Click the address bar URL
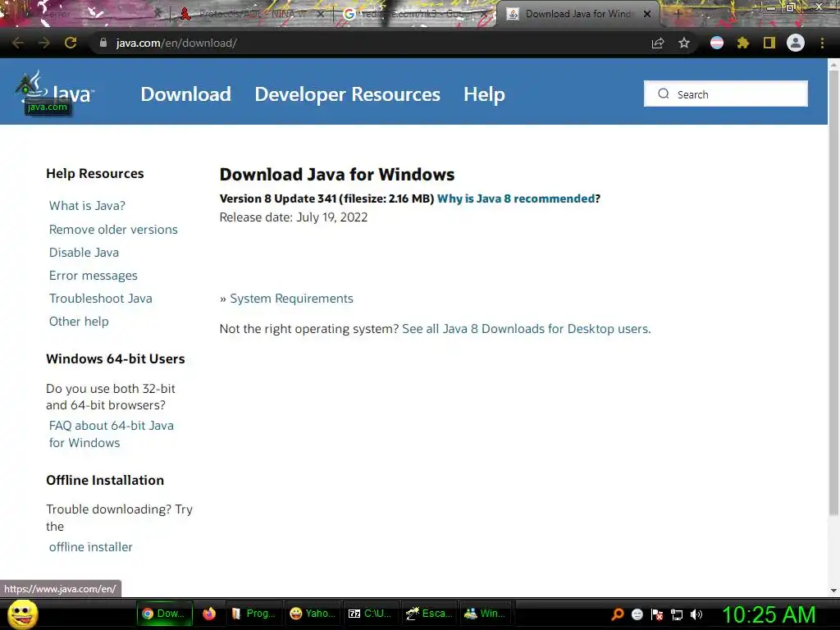This screenshot has width=840, height=630. 176,43
